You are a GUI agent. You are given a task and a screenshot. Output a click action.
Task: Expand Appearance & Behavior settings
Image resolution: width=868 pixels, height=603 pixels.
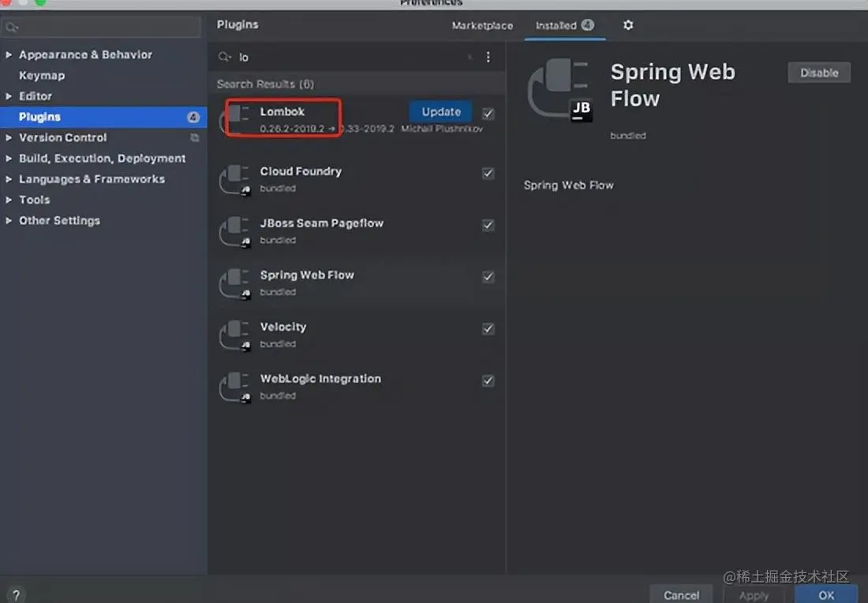tap(9, 54)
